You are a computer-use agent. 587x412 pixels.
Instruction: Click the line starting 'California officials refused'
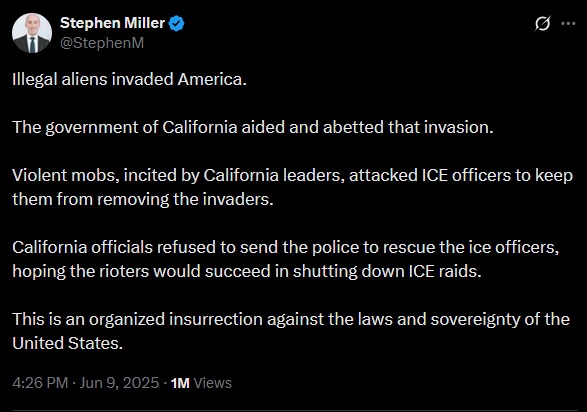[286, 247]
